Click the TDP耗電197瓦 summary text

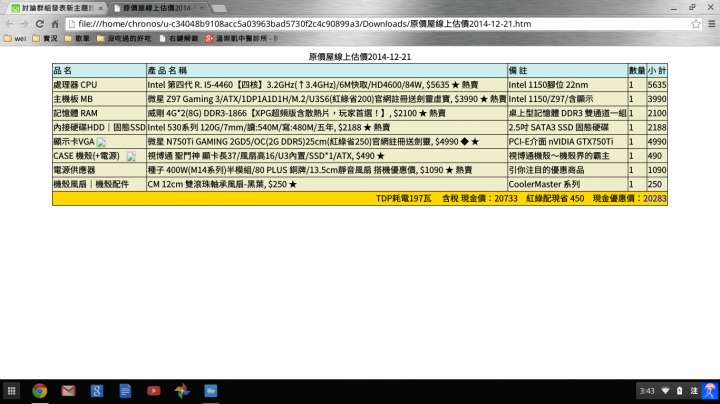tap(404, 198)
